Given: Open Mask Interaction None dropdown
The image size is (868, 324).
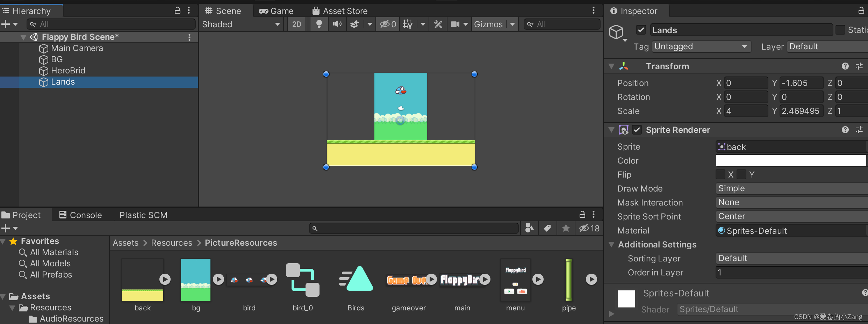Looking at the screenshot, I should (792, 202).
